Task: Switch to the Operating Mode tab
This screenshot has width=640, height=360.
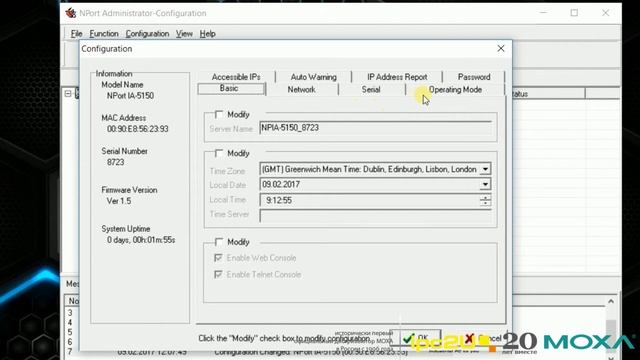Action: [x=455, y=89]
